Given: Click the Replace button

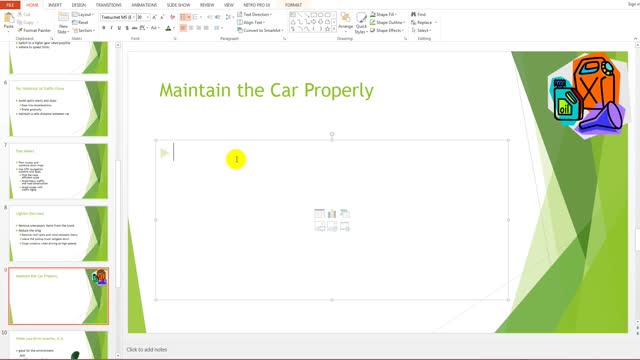Looking at the screenshot, I should click(x=424, y=22).
